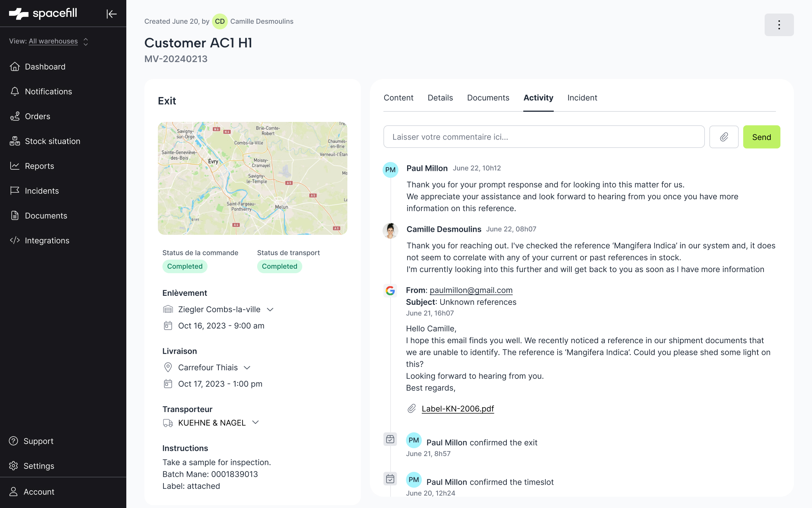Expand Ziegler Combs-la-ville pickup details
The width and height of the screenshot is (812, 508).
point(270,309)
